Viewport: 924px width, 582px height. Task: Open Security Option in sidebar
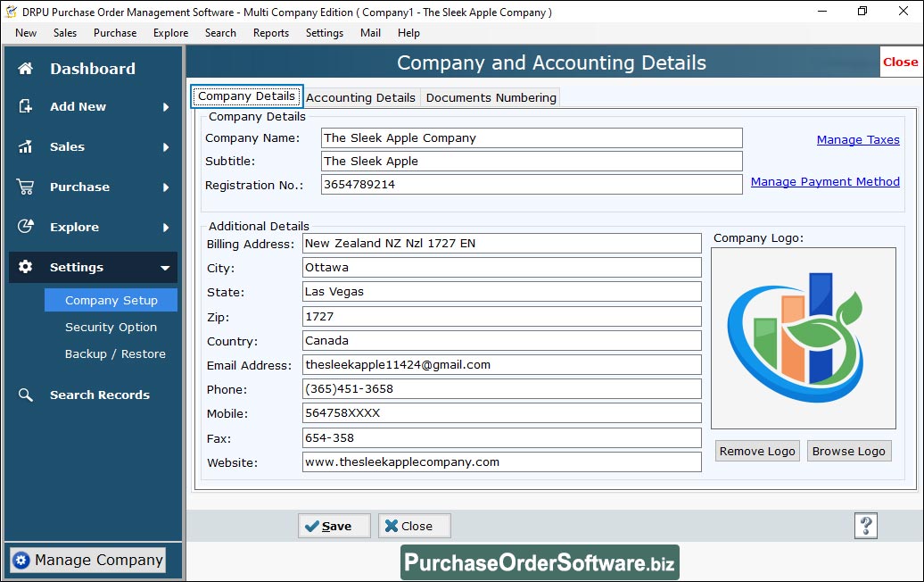coord(111,328)
